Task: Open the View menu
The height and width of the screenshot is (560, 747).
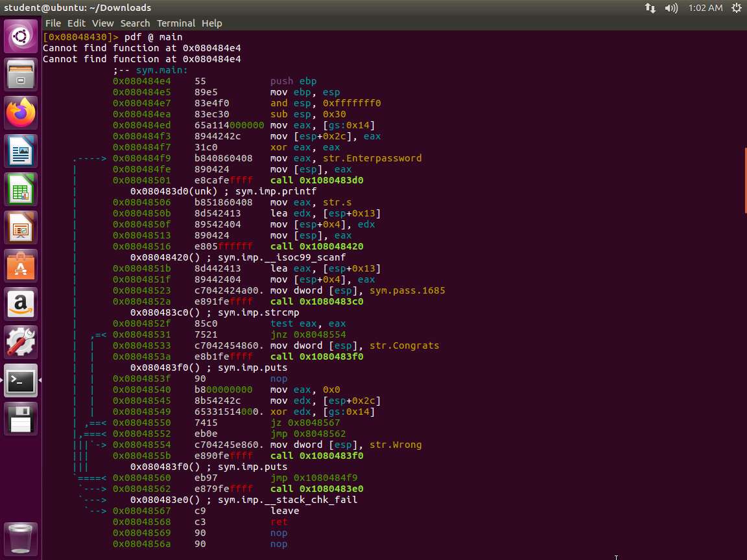Action: tap(102, 23)
